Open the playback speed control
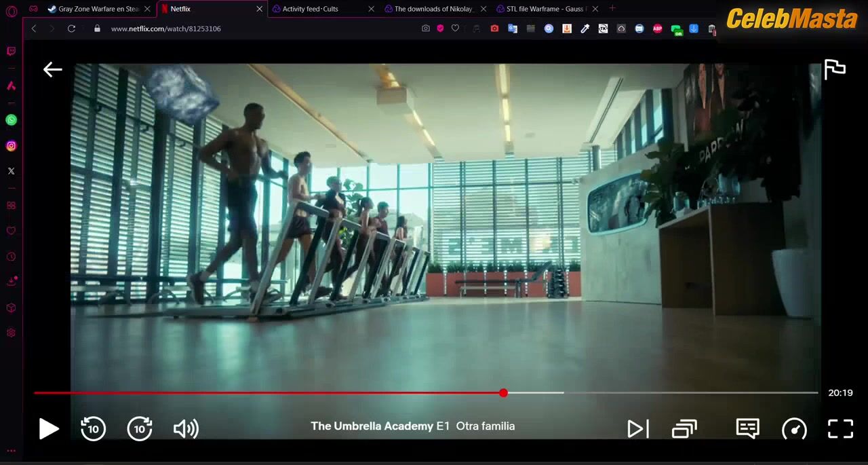Image resolution: width=868 pixels, height=465 pixels. [794, 428]
